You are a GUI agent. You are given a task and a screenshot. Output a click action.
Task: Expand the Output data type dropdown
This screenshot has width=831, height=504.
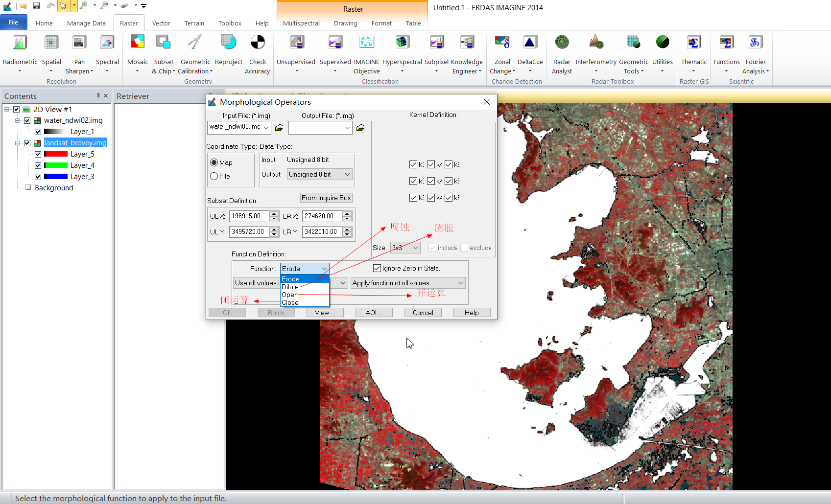(x=320, y=174)
